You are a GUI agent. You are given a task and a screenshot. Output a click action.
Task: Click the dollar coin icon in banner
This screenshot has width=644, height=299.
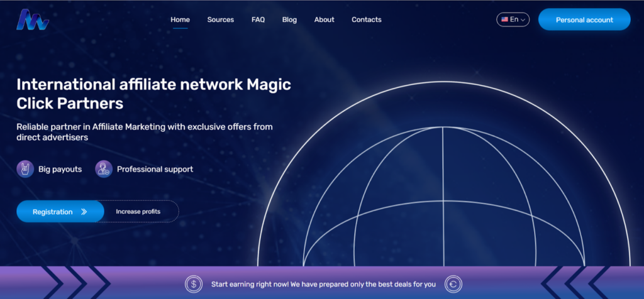pos(194,285)
